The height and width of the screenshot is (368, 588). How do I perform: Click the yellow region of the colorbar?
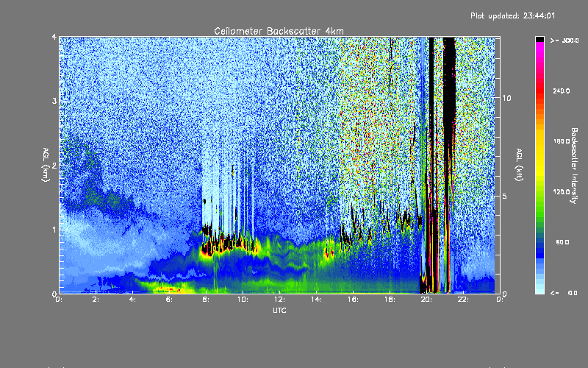click(539, 154)
